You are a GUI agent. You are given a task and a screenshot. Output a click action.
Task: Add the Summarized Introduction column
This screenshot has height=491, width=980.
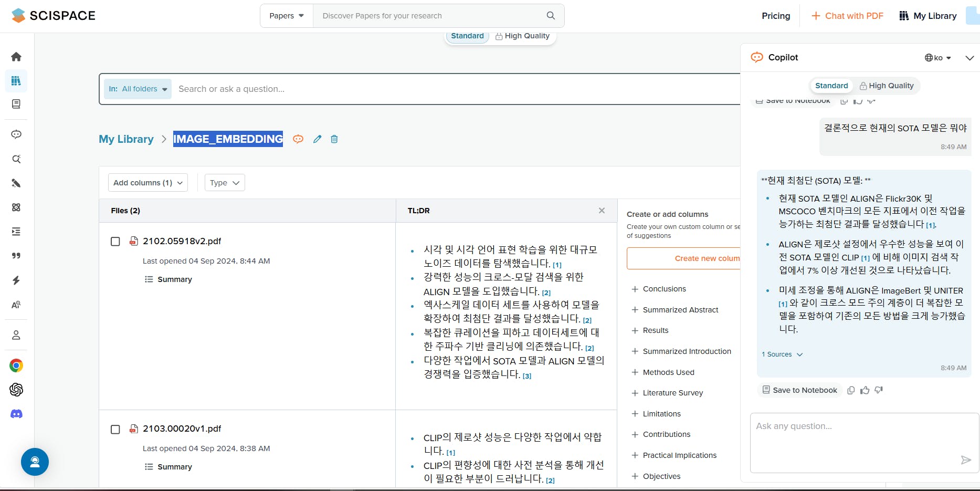(x=681, y=351)
